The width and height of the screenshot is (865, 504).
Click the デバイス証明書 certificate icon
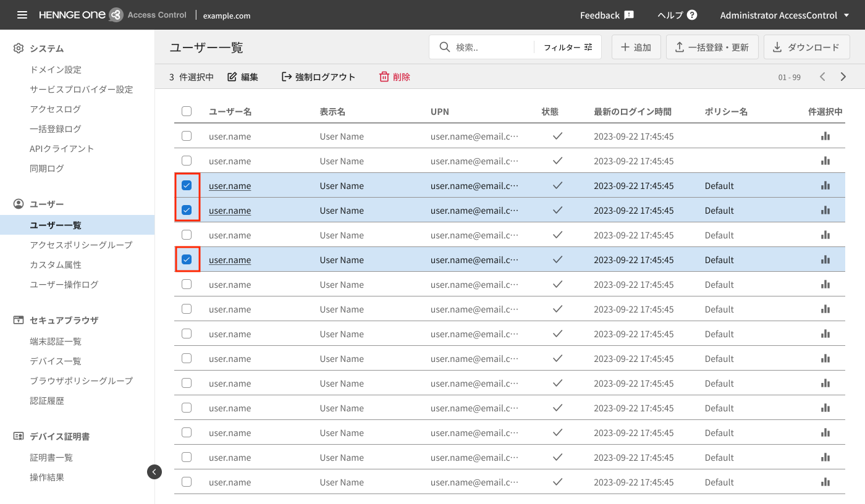coord(19,436)
